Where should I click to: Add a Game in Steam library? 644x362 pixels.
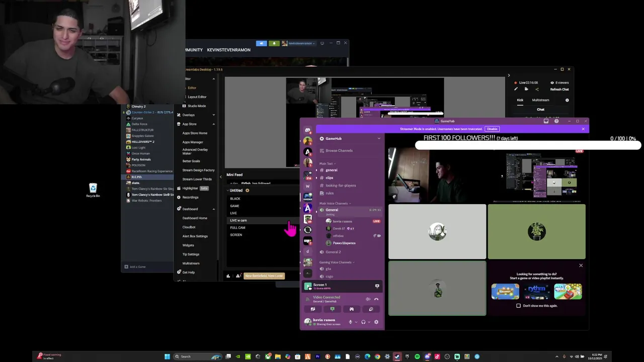135,267
